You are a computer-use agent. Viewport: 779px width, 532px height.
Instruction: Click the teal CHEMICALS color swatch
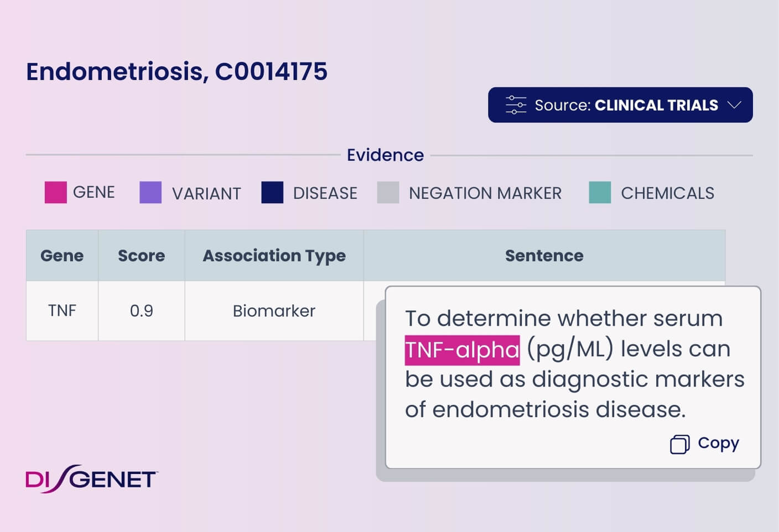[600, 192]
